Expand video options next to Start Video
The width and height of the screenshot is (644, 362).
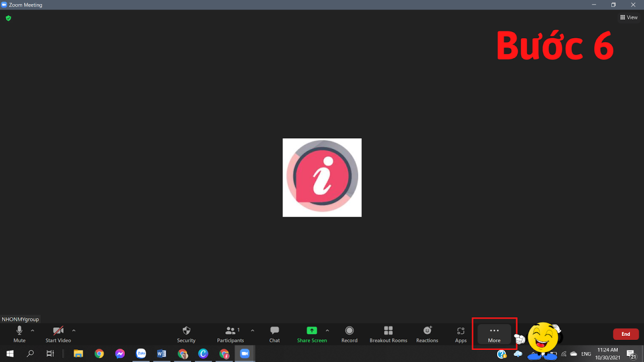tap(73, 331)
